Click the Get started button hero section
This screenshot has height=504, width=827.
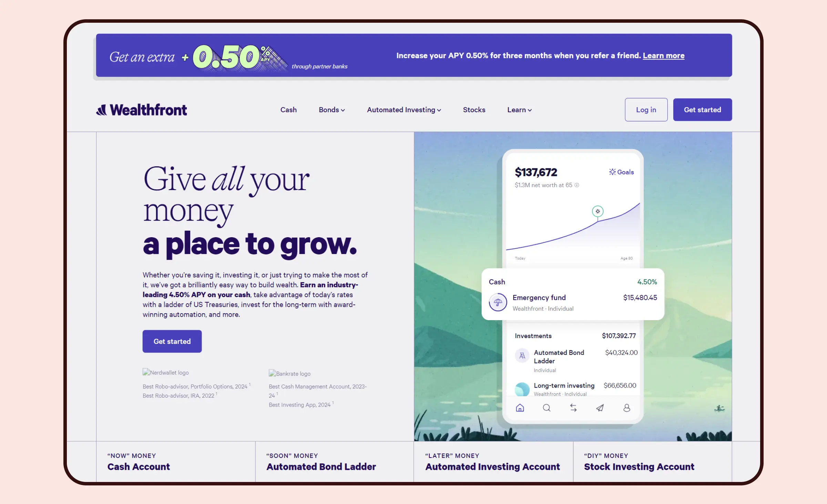tap(172, 341)
